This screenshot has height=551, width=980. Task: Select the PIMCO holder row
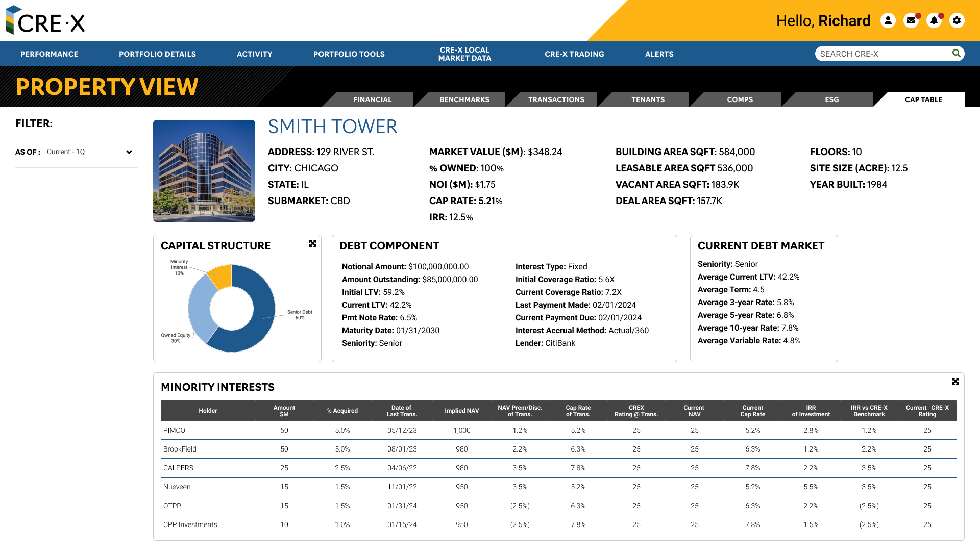(175, 430)
